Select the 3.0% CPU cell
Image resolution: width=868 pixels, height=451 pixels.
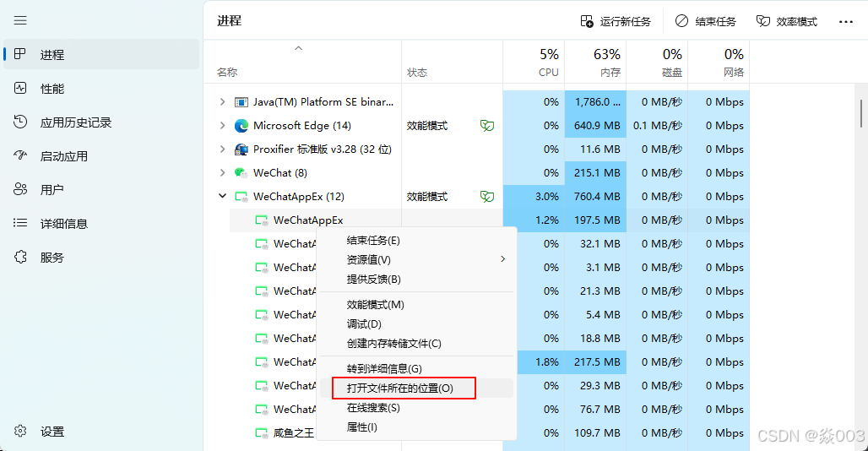tap(534, 197)
